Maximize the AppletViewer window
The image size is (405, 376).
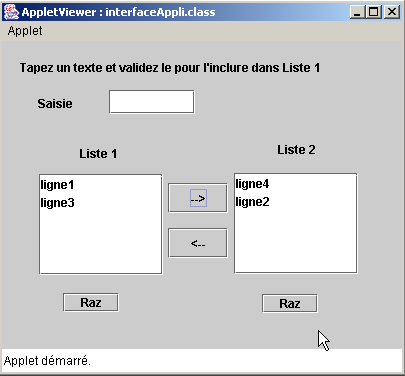tap(374, 12)
